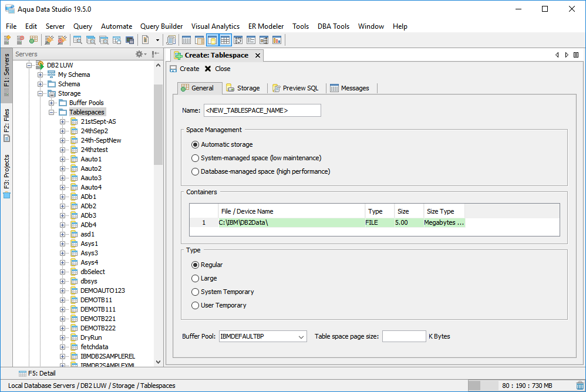Select System Temporary type radio button
586x392 pixels.
(x=195, y=292)
